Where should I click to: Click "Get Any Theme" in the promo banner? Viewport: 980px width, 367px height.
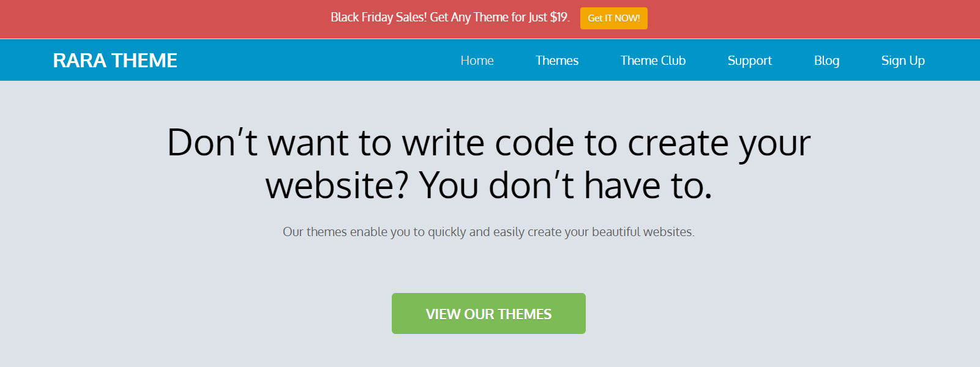[471, 18]
